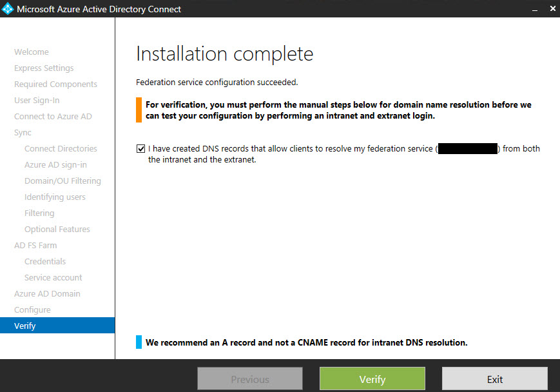Screen dimensions: 560x392
Task: Click the highlighted Verify sidebar step
Action: pyautogui.click(x=25, y=326)
